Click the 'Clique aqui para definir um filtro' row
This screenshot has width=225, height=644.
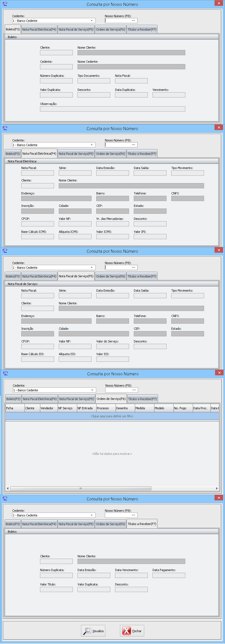tap(112, 416)
